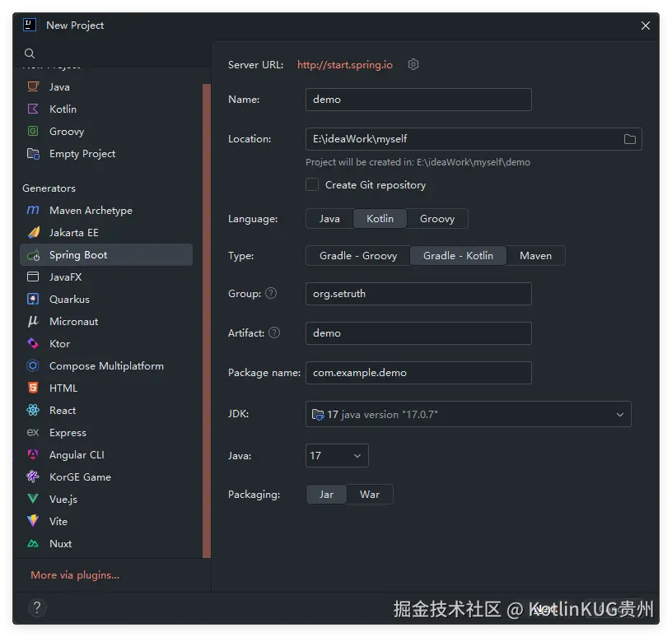
Task: Enable Create Git repository checkbox
Action: coord(312,184)
